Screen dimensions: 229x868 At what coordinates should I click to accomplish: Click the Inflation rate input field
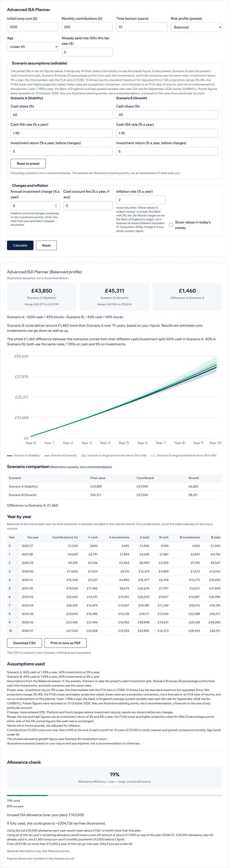pos(141,200)
